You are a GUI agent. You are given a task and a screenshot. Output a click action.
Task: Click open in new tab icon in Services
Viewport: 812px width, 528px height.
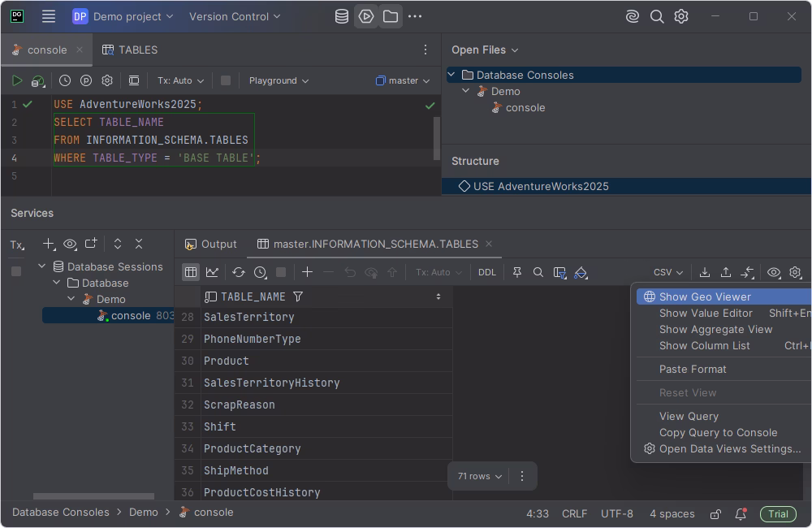(91, 243)
